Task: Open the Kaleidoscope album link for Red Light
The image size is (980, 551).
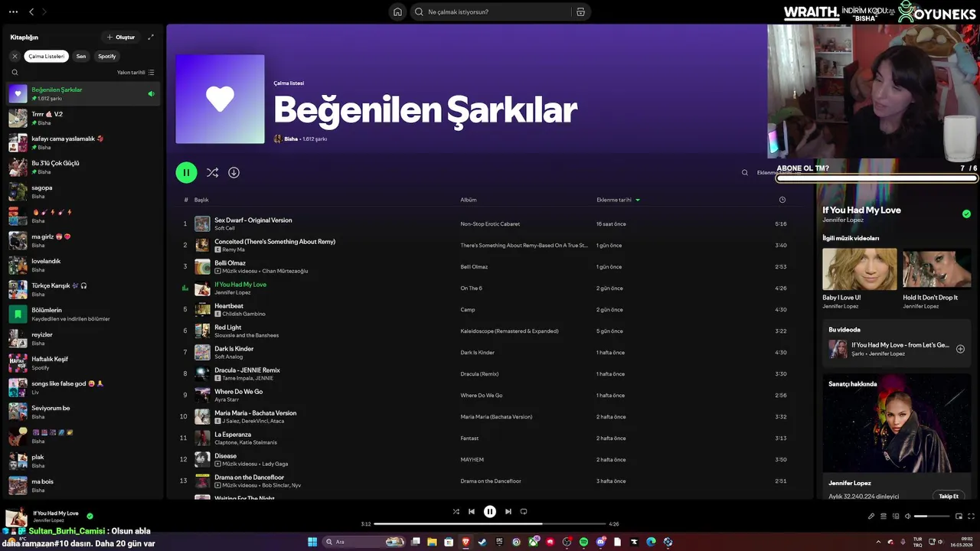Action: pyautogui.click(x=509, y=331)
